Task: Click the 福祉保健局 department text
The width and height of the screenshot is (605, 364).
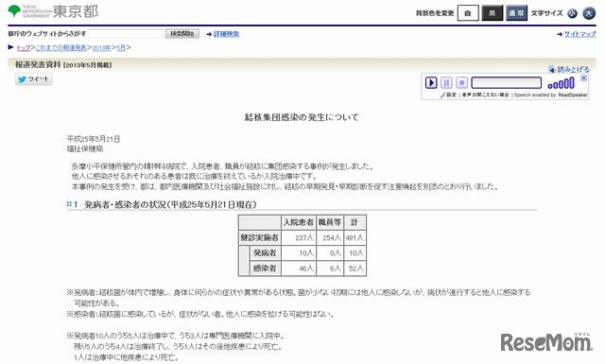Action: [85, 148]
